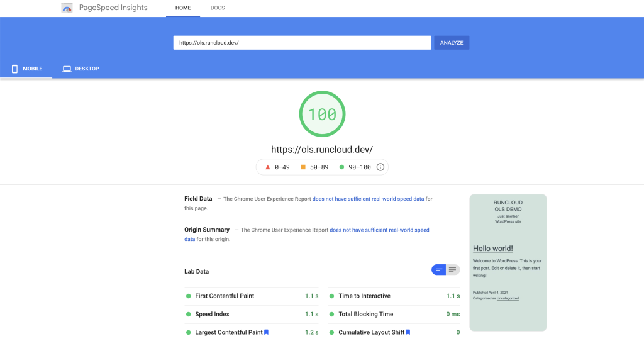644x341 pixels.
Task: Switch to the DESKTOP results tab
Action: click(x=80, y=69)
